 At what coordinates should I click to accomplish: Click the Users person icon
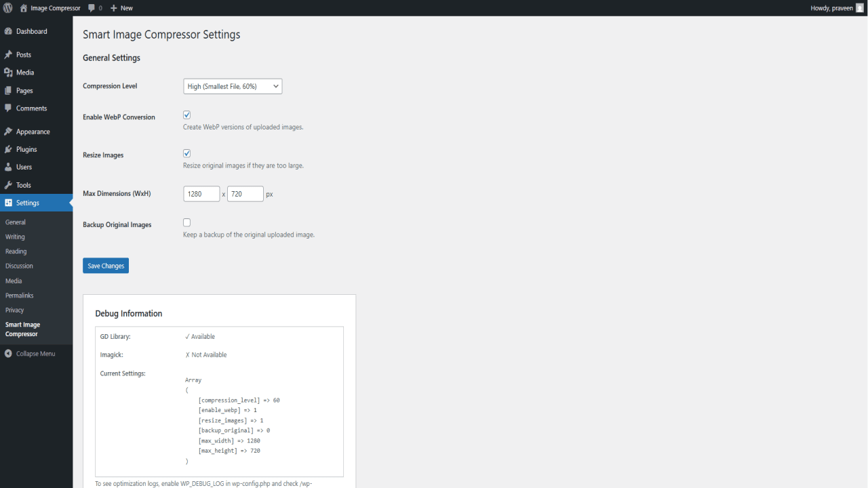[8, 167]
